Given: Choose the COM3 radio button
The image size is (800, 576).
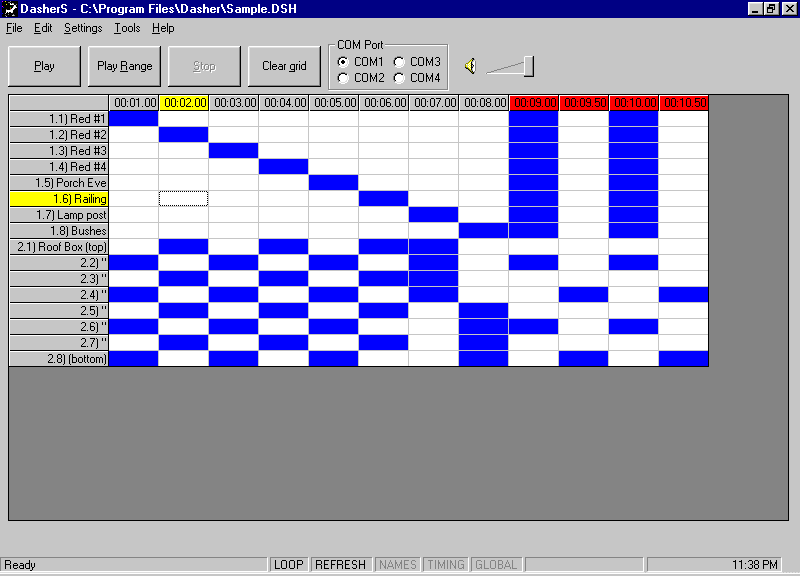Looking at the screenshot, I should pos(400,62).
